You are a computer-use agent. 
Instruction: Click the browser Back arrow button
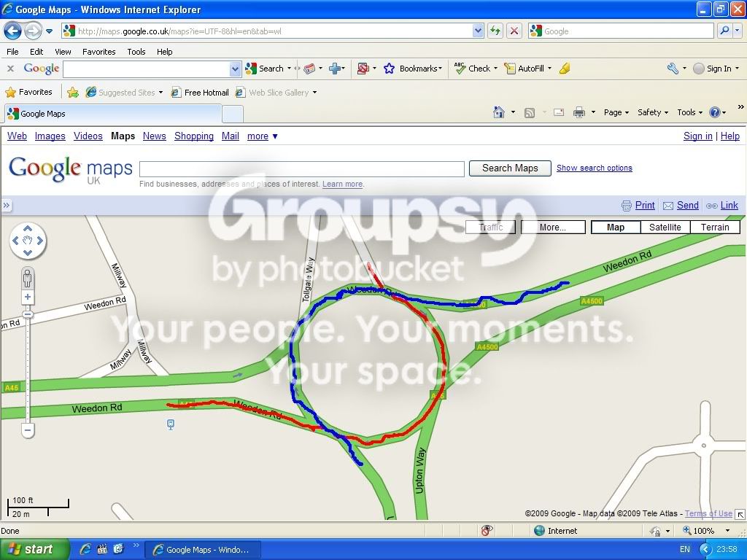(x=12, y=31)
